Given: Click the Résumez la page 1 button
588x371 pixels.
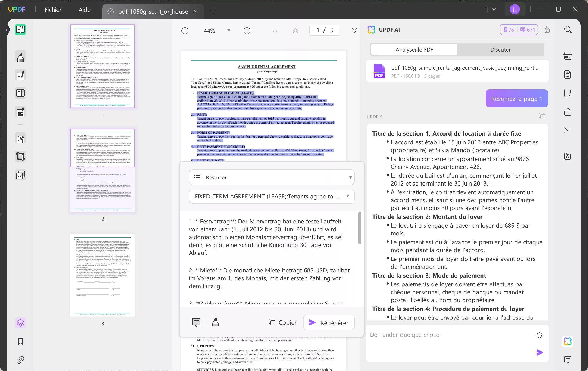Looking at the screenshot, I should tap(516, 98).
